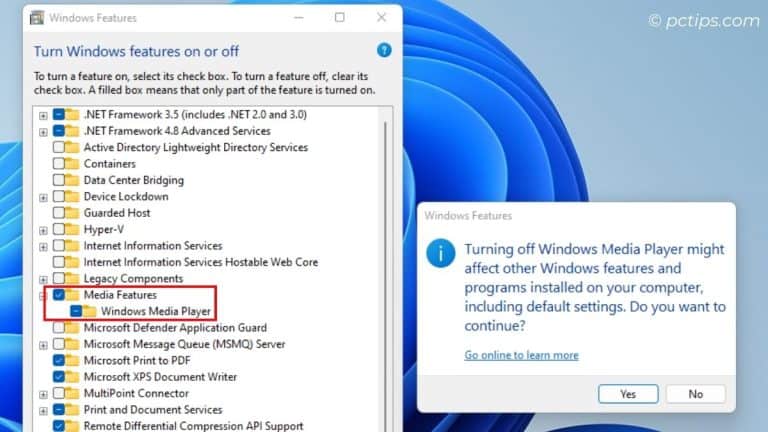Image resolution: width=768 pixels, height=432 pixels.
Task: Click the Data Center Bridging folder icon
Action: tap(73, 180)
